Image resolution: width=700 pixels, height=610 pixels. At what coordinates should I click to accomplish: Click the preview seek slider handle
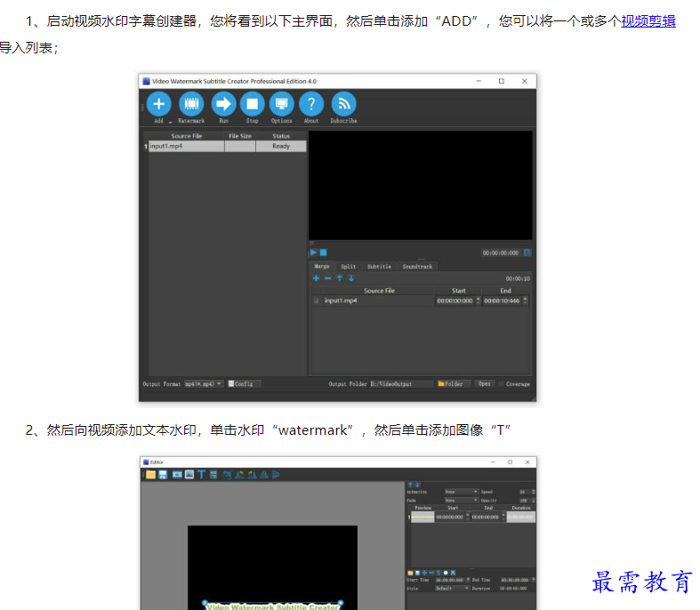[x=311, y=244]
